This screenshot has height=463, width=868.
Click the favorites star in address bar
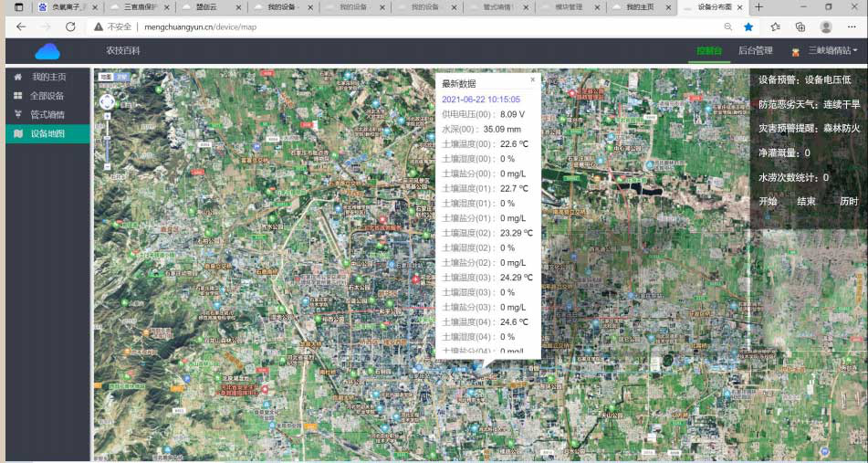click(748, 27)
